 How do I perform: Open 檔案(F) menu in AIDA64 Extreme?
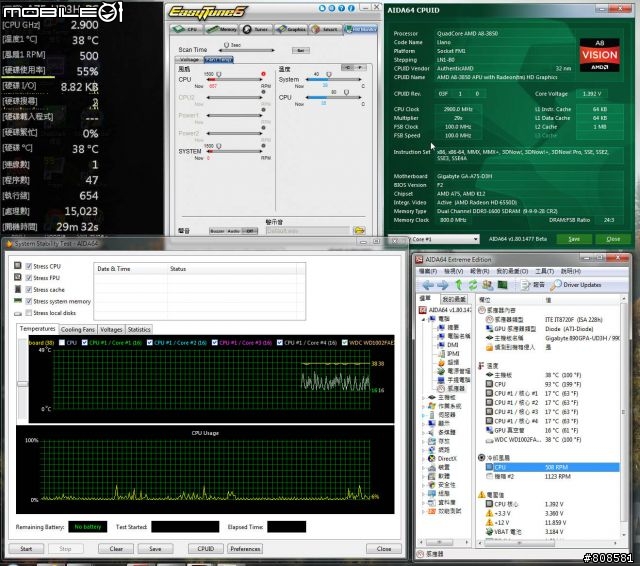(x=428, y=271)
